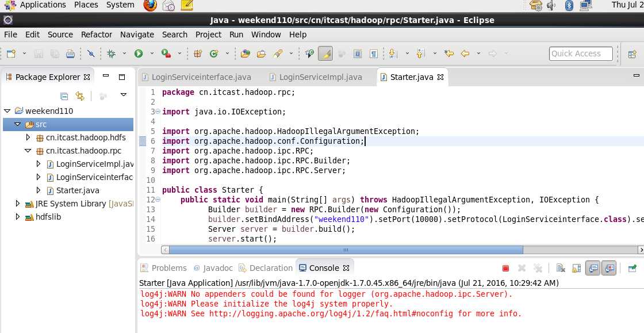Open Applications menu in GNOME panel
Image resolution: width=644 pixels, height=333 pixels.
click(x=43, y=5)
